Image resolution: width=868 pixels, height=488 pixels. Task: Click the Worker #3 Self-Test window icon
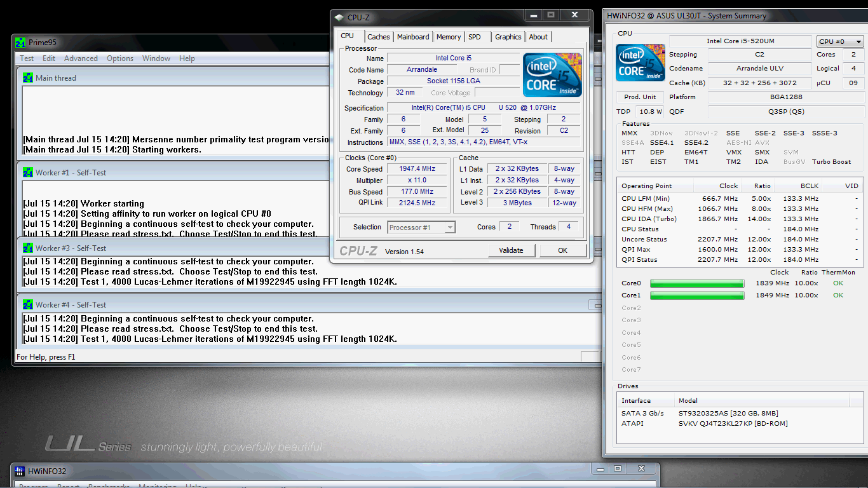pos(28,248)
